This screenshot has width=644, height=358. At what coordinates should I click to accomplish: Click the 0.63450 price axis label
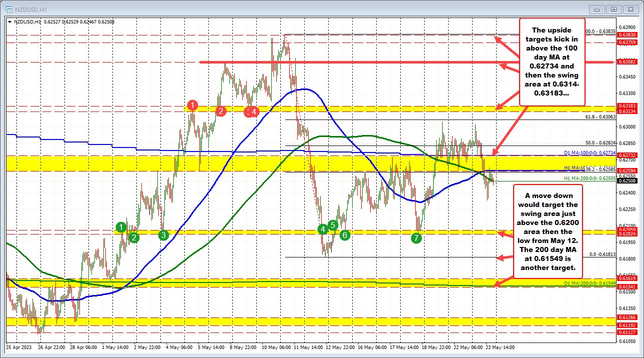point(627,76)
